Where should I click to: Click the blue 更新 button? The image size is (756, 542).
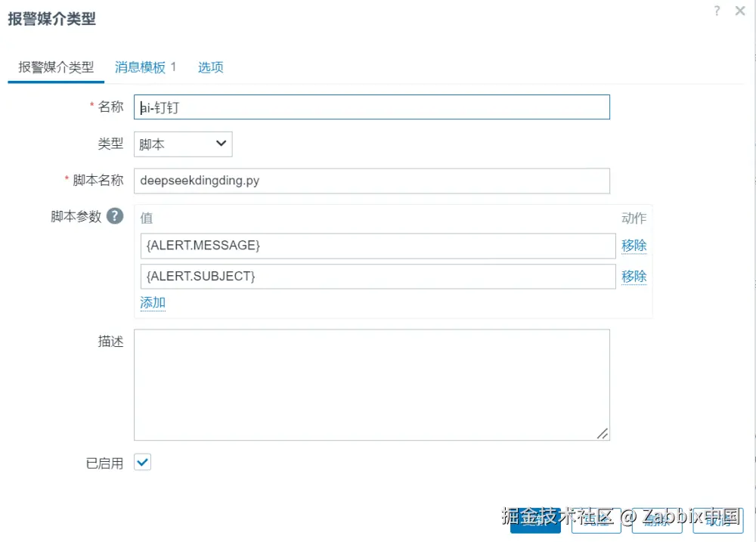point(535,520)
